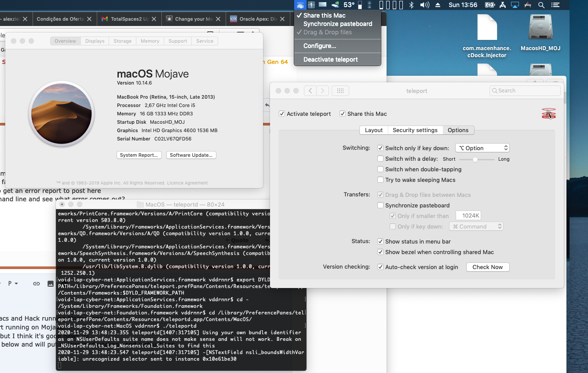Choose Share this Mac in teleport menu
The width and height of the screenshot is (588, 373).
(x=337, y=15)
